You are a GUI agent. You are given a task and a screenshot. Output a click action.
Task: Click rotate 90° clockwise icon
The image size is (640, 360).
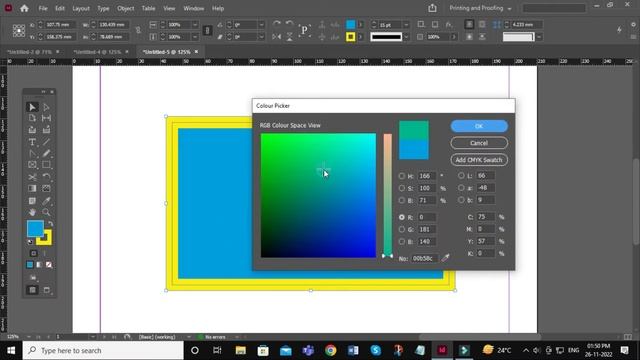[x=277, y=24]
